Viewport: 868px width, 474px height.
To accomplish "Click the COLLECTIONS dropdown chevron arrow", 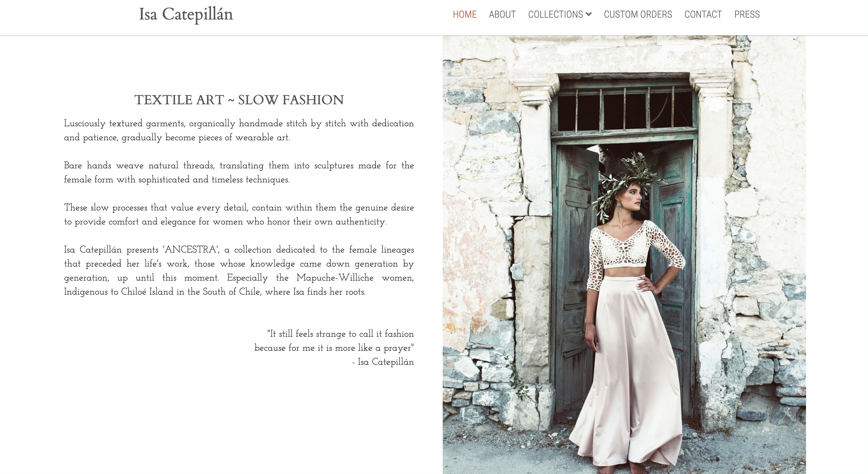I will click(589, 14).
